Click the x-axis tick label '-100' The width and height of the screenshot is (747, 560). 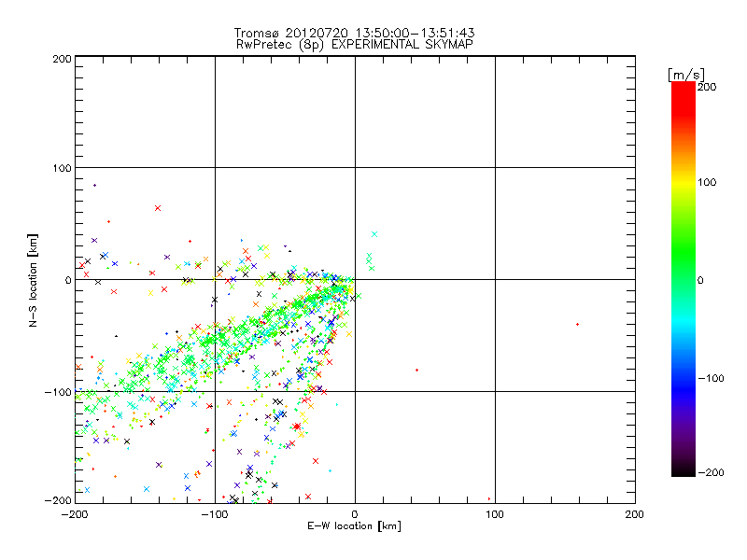[215, 515]
